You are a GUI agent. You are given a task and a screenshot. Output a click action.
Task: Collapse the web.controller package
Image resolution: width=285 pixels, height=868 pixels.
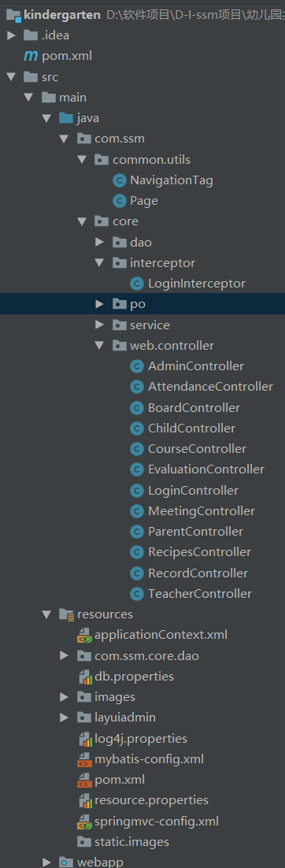point(99,345)
